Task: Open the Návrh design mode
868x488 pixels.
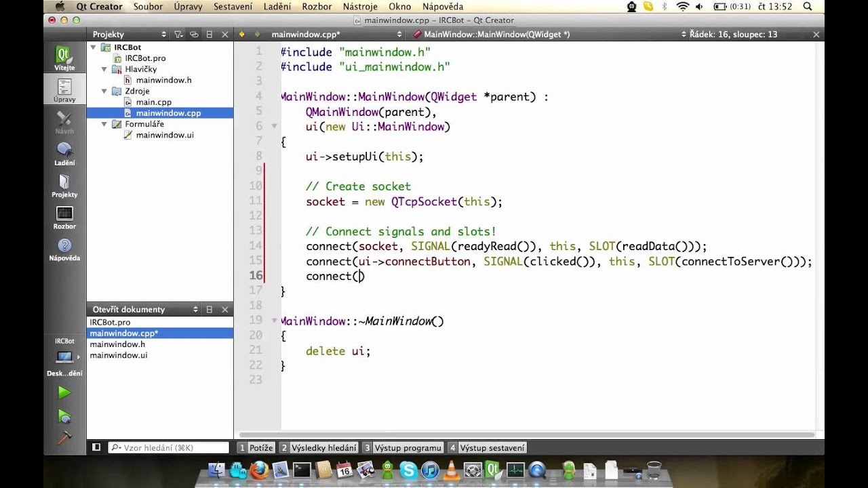Action: [x=64, y=123]
